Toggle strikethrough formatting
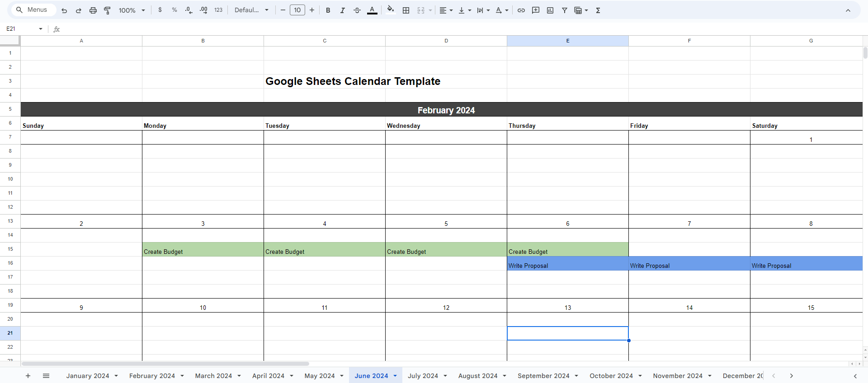This screenshot has width=868, height=383. (x=357, y=10)
